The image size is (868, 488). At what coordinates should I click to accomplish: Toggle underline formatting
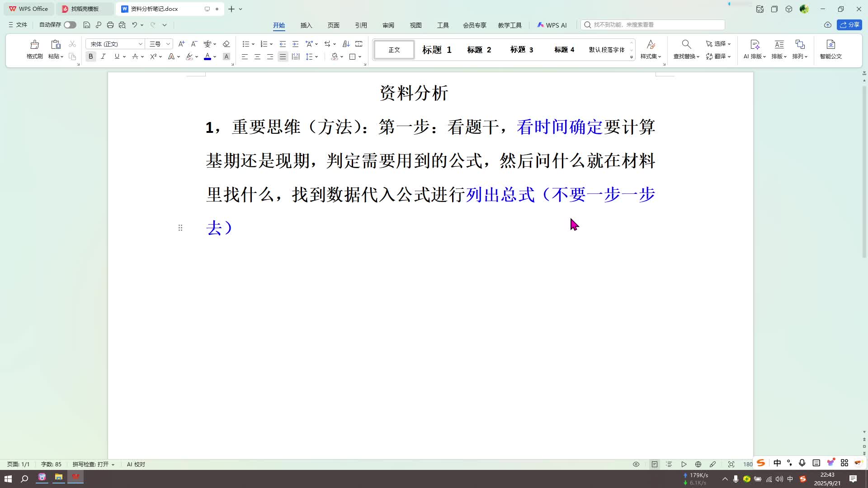tap(116, 56)
